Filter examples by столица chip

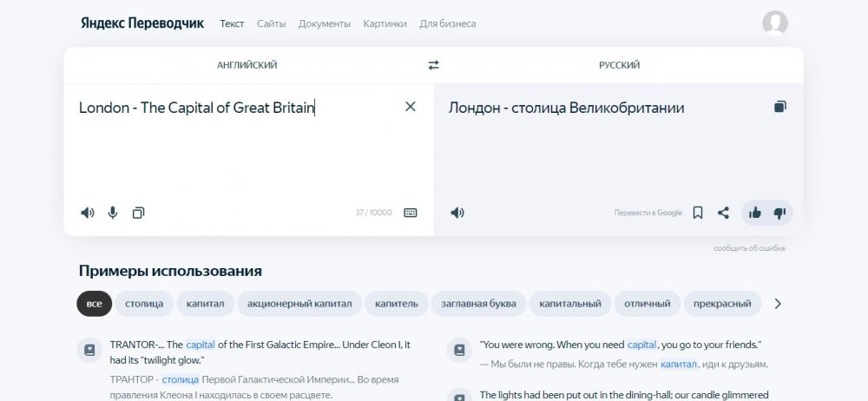point(144,304)
